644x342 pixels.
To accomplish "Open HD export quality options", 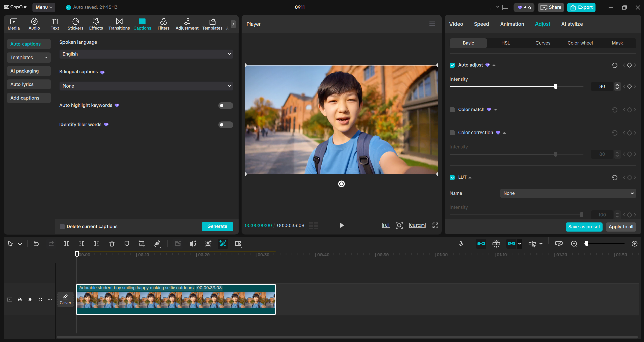I will 238,243.
